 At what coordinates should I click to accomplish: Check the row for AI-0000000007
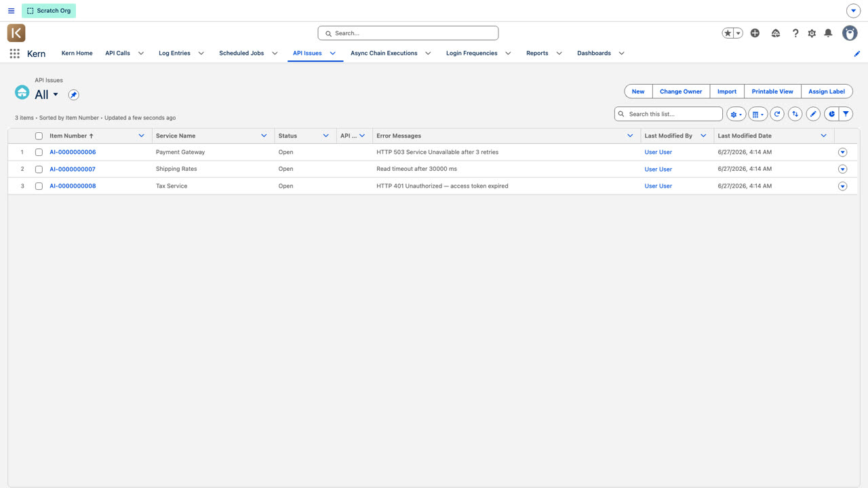[39, 169]
